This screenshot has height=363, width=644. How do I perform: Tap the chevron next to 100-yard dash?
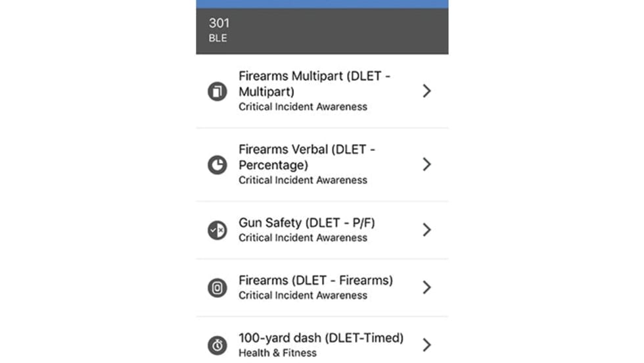(x=426, y=345)
